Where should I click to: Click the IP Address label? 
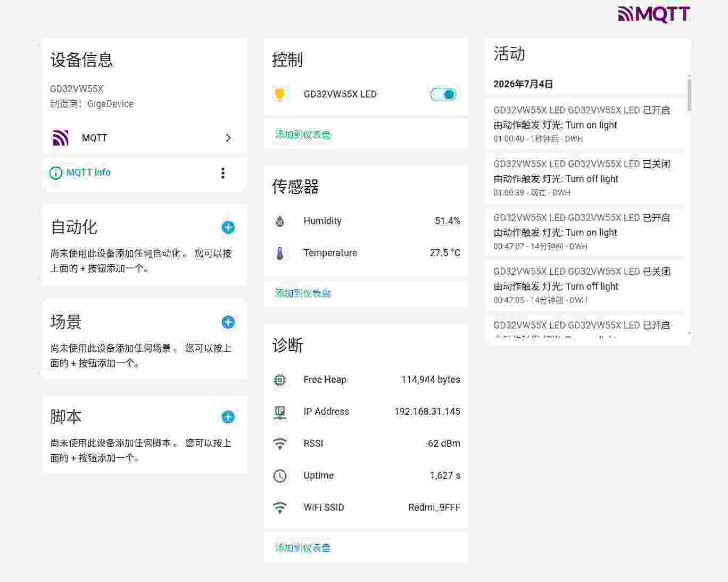click(x=326, y=412)
